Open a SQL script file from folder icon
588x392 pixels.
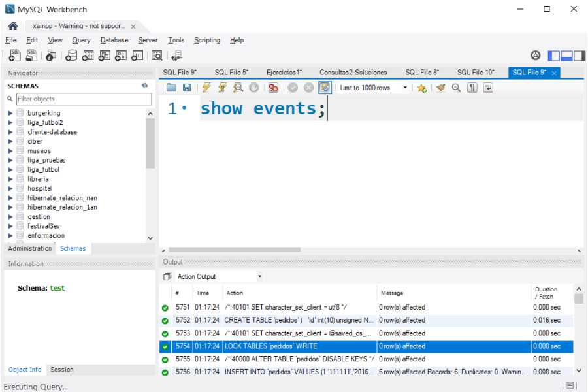click(x=171, y=88)
